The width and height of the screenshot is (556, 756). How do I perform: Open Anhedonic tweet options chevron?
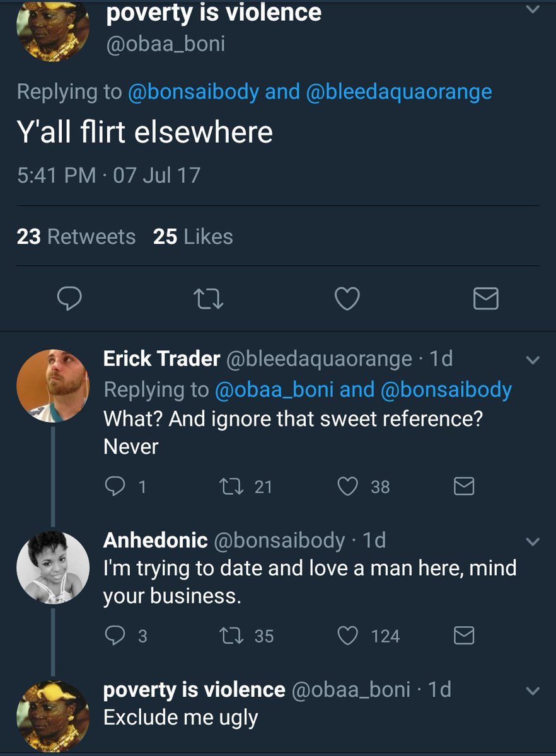coord(532,542)
